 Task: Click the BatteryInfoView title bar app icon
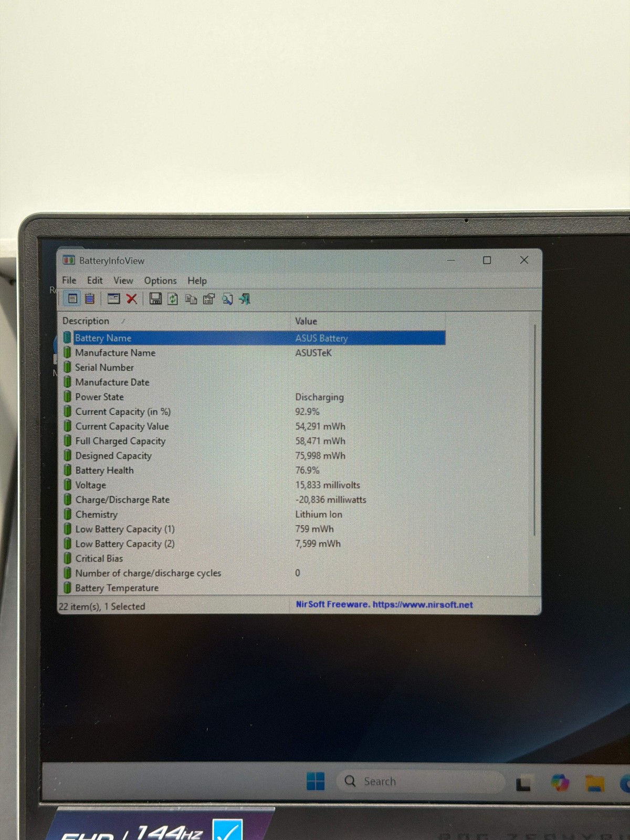pos(69,260)
